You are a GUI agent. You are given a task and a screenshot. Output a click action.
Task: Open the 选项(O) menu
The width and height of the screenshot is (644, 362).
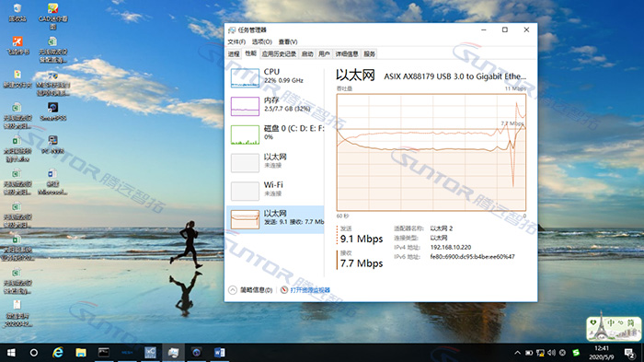pyautogui.click(x=261, y=42)
